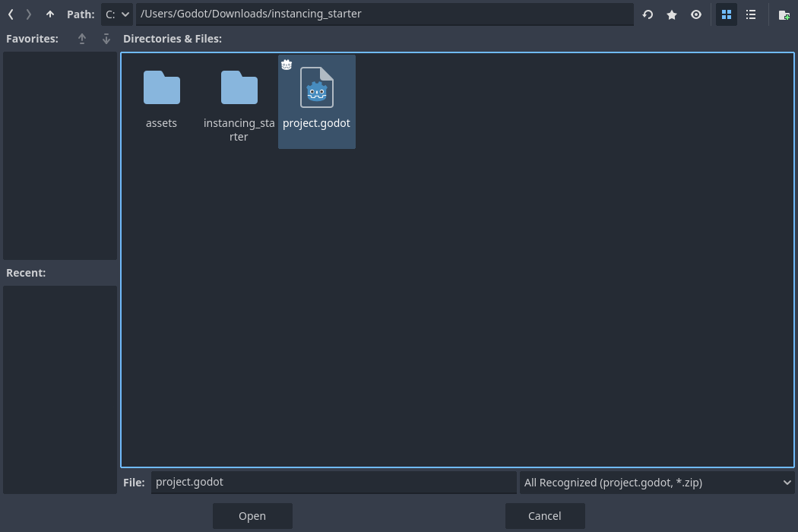Enable thumbnail grid view mode

[726, 14]
